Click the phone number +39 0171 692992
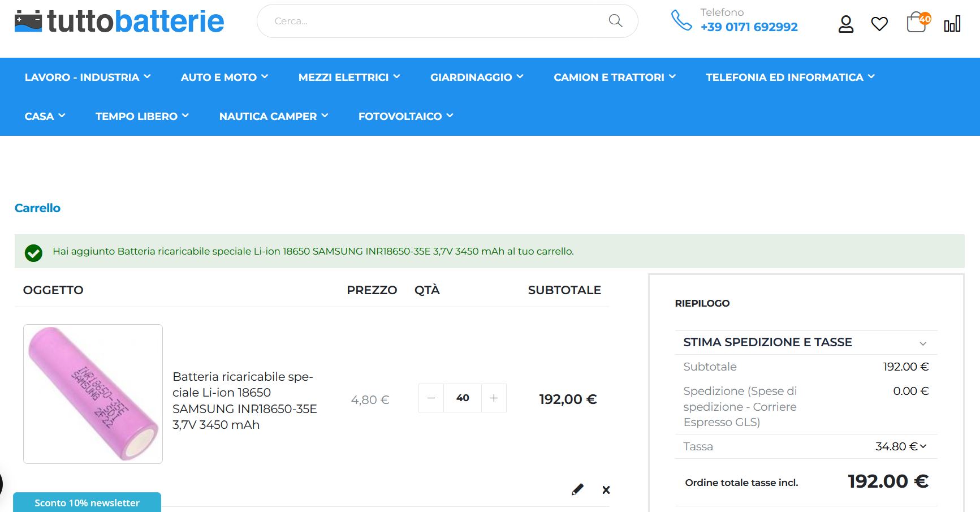The width and height of the screenshot is (980, 512). [x=749, y=27]
